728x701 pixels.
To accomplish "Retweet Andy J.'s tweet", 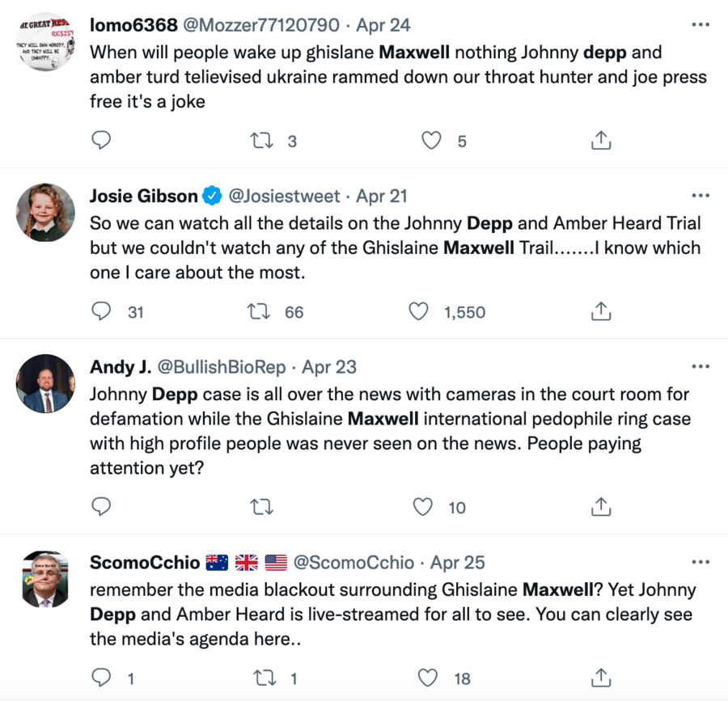I will tap(262, 507).
